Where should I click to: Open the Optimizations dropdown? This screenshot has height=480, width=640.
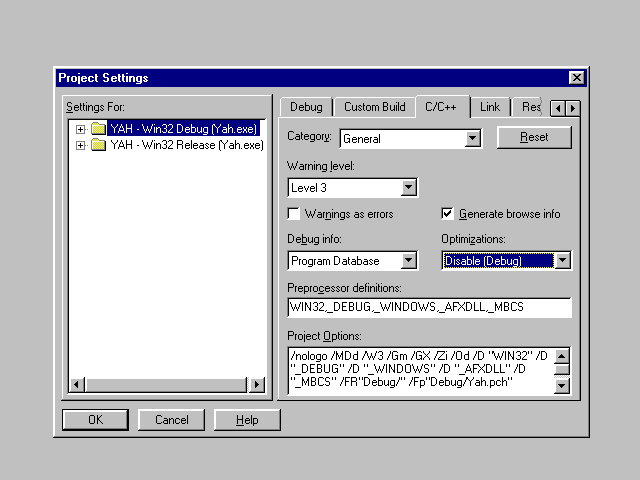[562, 261]
